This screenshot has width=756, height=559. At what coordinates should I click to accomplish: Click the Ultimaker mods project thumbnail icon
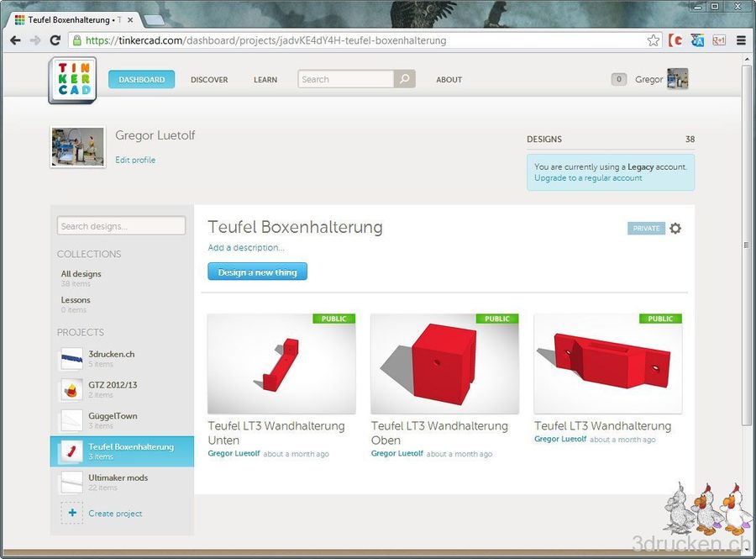pyautogui.click(x=72, y=483)
